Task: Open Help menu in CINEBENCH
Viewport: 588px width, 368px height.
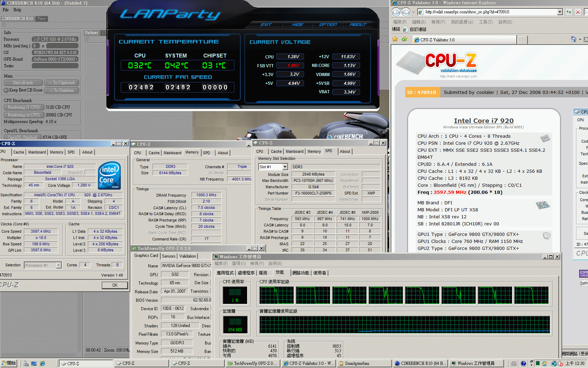Action: tap(17, 10)
